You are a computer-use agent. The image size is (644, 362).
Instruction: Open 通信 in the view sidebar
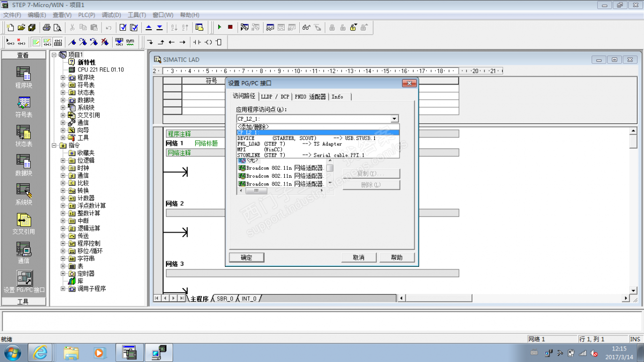point(24,253)
